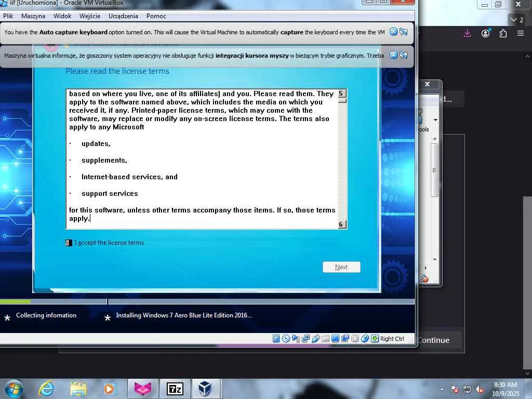
Task: Click the display monitor icon in VirtualBox status bar
Action: tap(335, 339)
